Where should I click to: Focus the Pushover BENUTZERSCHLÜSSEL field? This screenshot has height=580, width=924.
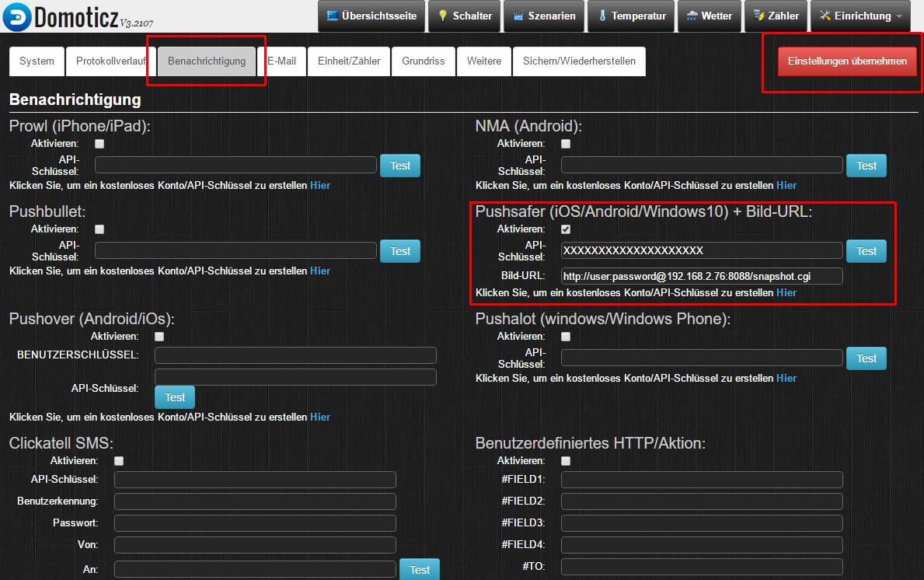(x=295, y=355)
